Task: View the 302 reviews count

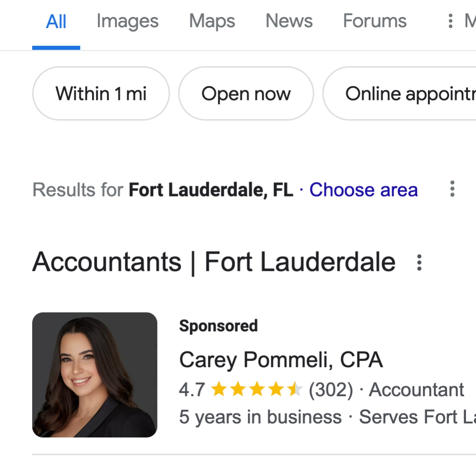Action: pyautogui.click(x=331, y=389)
